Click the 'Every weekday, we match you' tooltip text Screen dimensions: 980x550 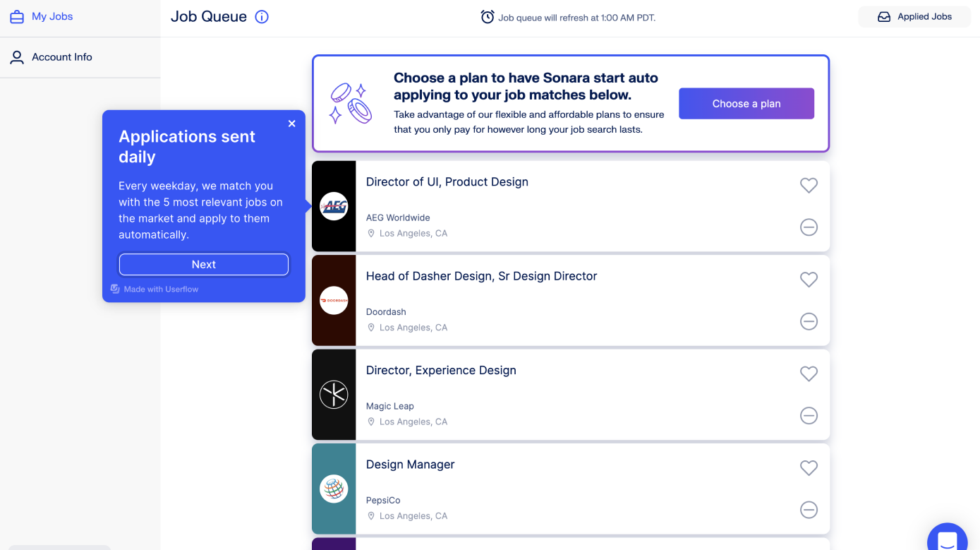tap(200, 210)
